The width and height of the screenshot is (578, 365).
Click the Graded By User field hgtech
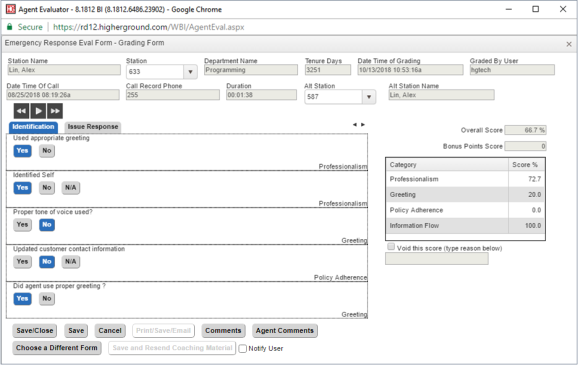pos(512,70)
